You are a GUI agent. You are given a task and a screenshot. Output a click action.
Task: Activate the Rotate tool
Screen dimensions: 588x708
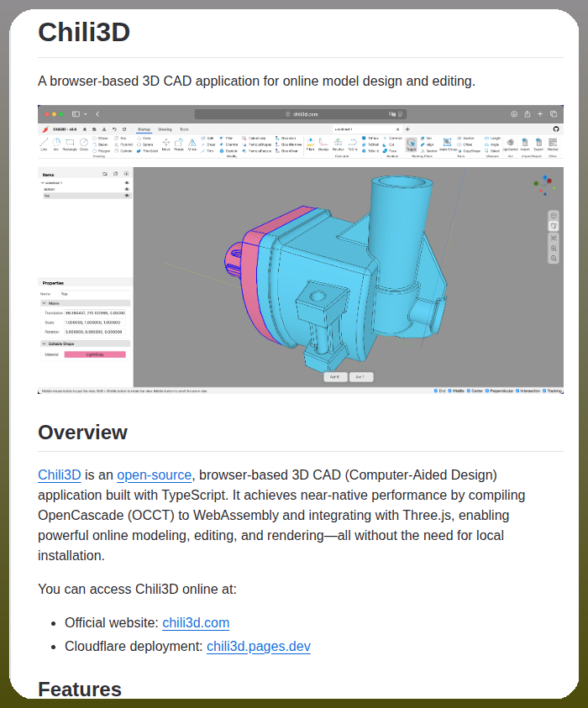pos(179,144)
